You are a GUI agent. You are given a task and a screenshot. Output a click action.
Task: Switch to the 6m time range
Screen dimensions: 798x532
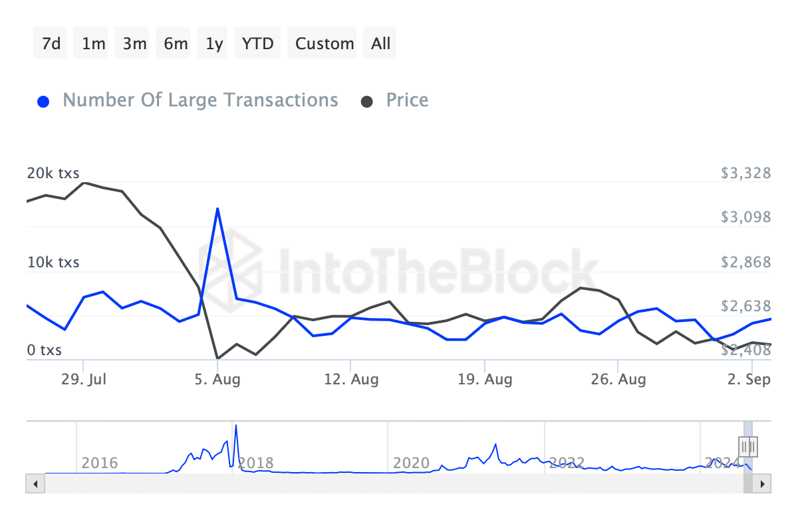(x=176, y=44)
